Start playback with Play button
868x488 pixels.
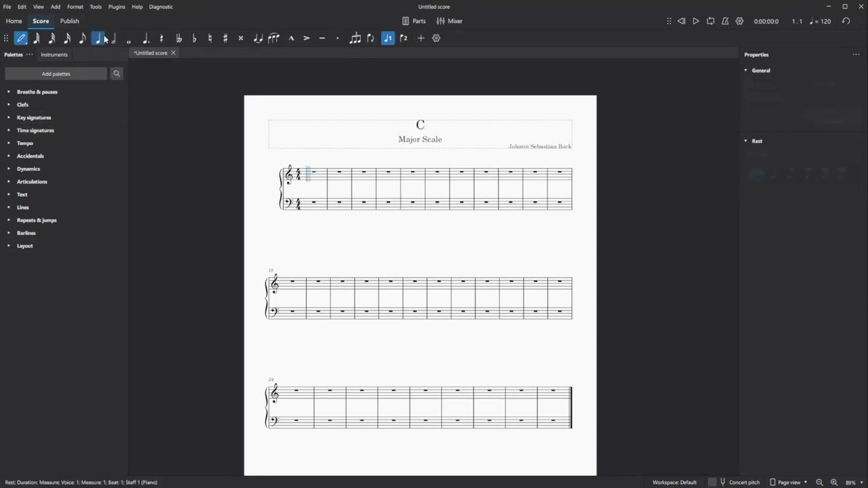(x=696, y=21)
